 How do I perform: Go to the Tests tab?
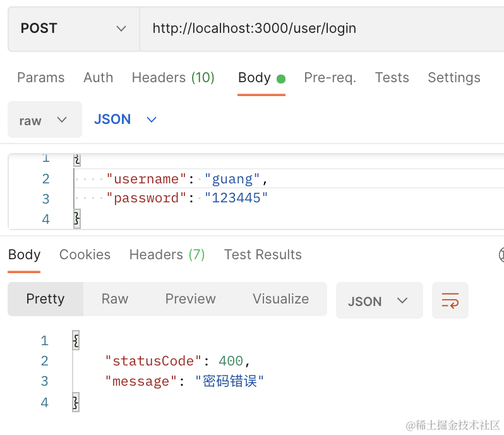pos(392,78)
